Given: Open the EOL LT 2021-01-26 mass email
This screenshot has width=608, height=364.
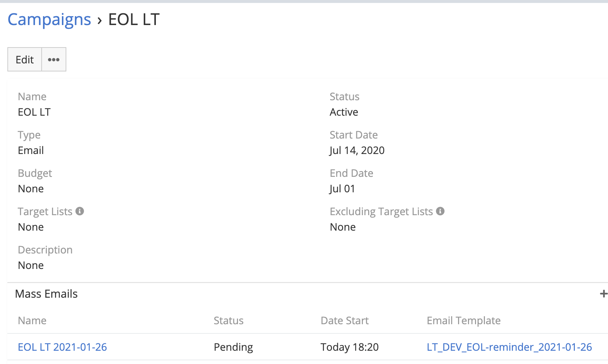Looking at the screenshot, I should pos(62,347).
